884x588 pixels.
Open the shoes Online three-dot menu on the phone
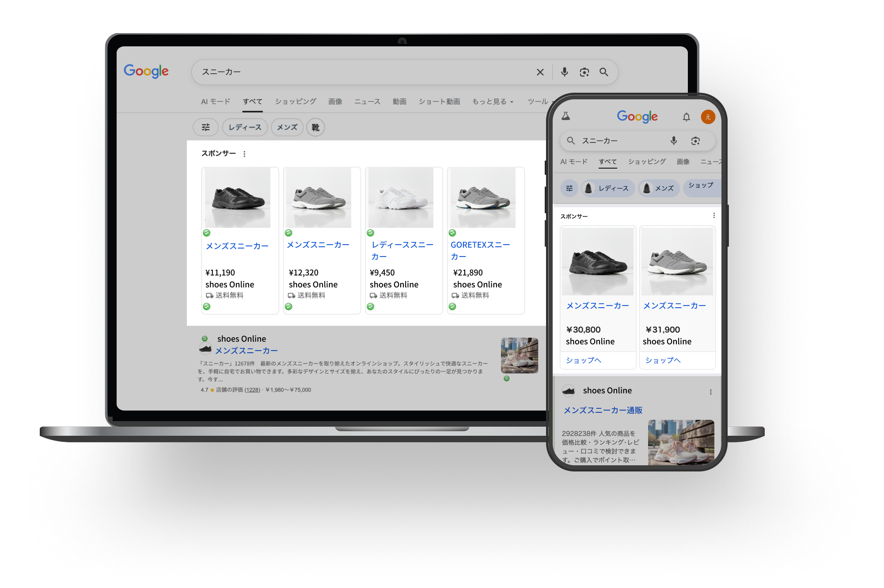point(711,392)
